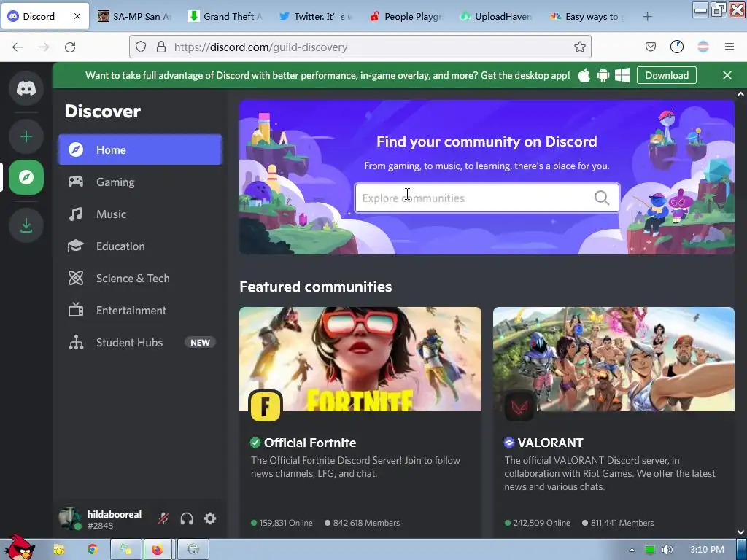The width and height of the screenshot is (747, 560).
Task: Click the Firefox back arrow
Action: point(18,47)
